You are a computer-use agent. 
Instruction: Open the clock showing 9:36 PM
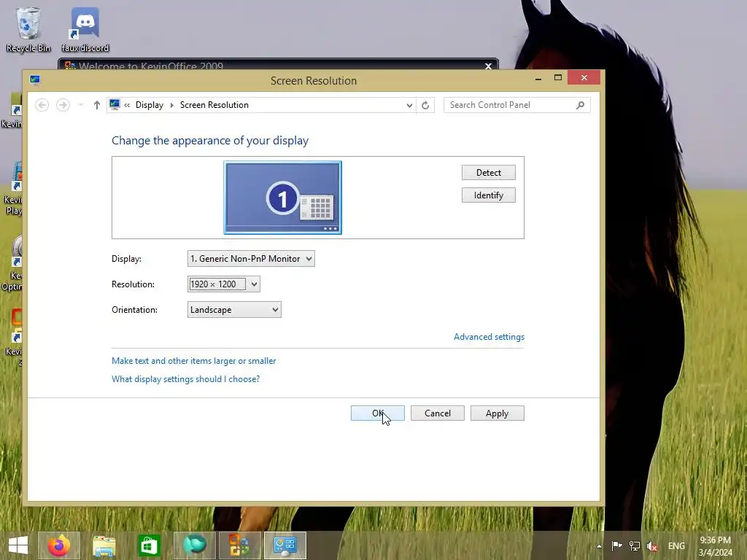[715, 545]
